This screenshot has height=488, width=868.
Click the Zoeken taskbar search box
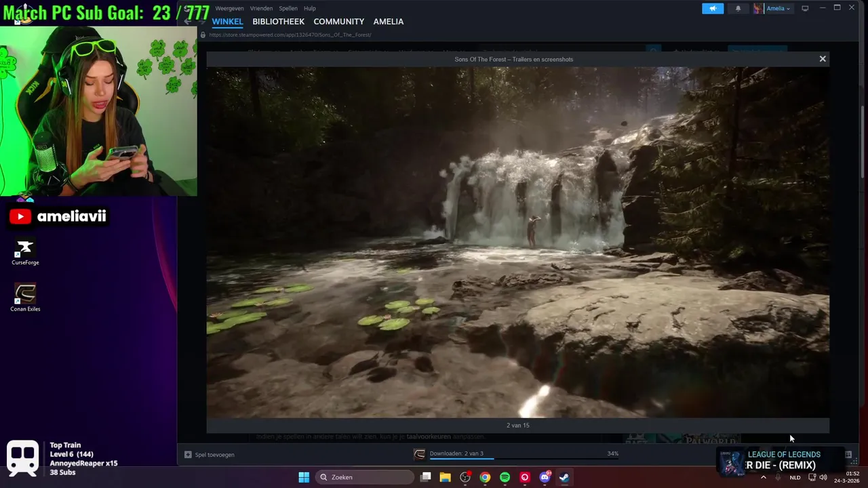click(x=366, y=477)
